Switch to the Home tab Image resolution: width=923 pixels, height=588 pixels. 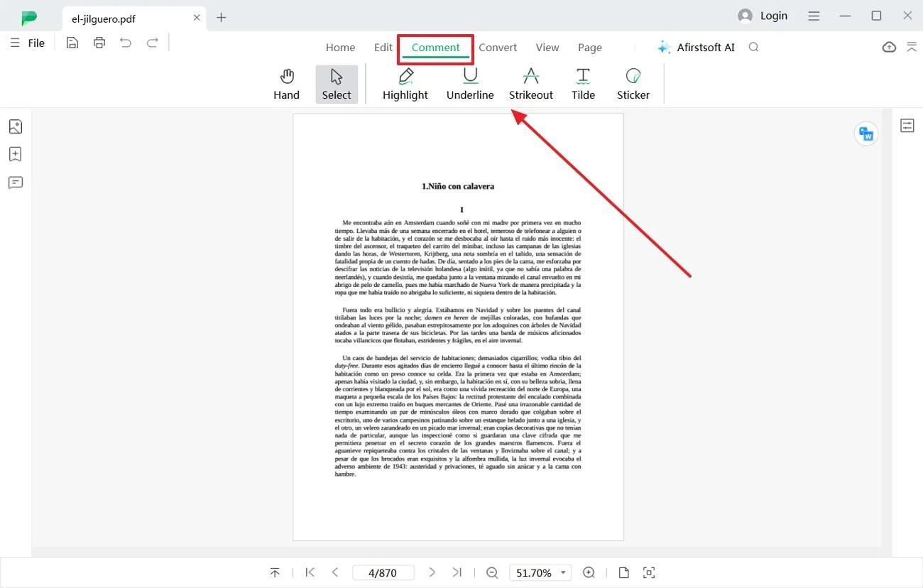tap(340, 48)
